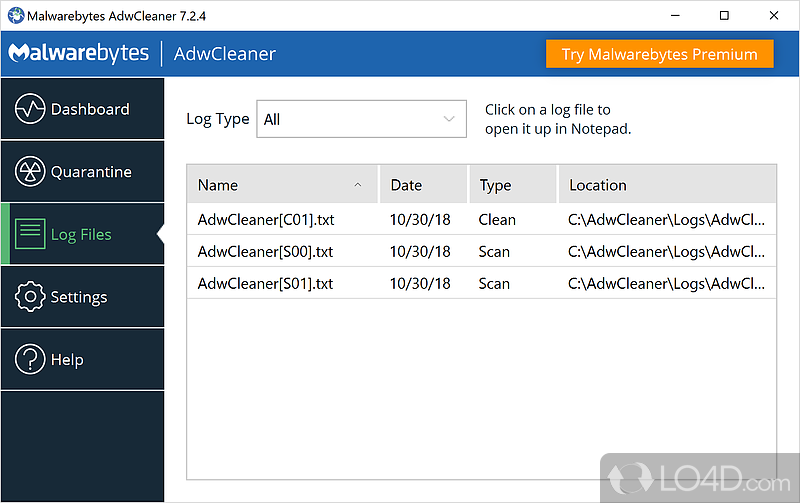Image resolution: width=800 pixels, height=503 pixels.
Task: Click the Settings gear icon
Action: coord(31,297)
